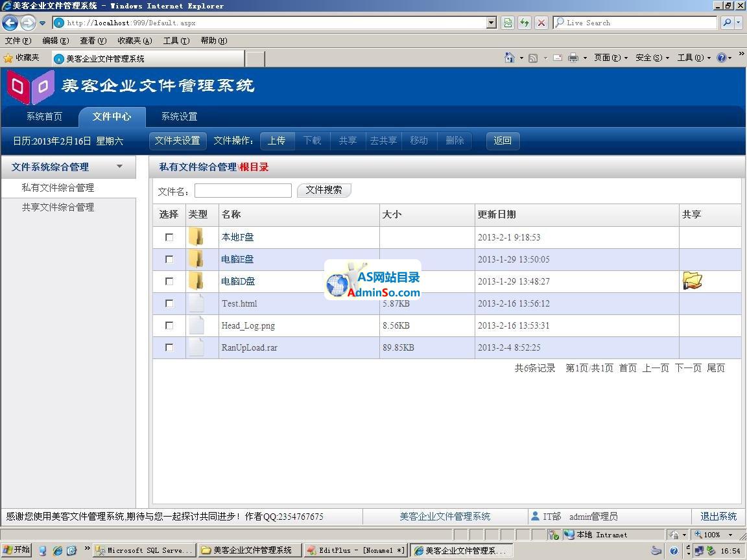Go back with the browser back arrow
747x560 pixels.
(x=10, y=23)
